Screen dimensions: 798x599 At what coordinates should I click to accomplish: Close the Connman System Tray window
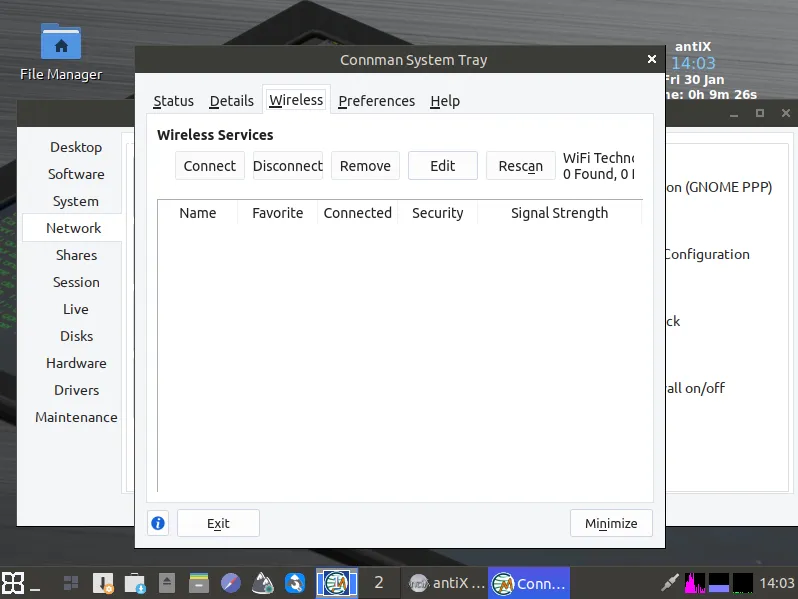tap(651, 59)
